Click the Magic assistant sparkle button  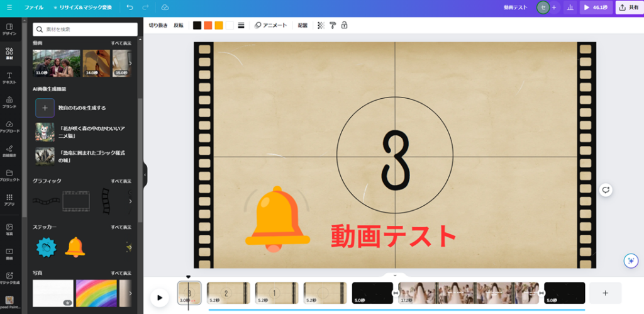(x=630, y=261)
